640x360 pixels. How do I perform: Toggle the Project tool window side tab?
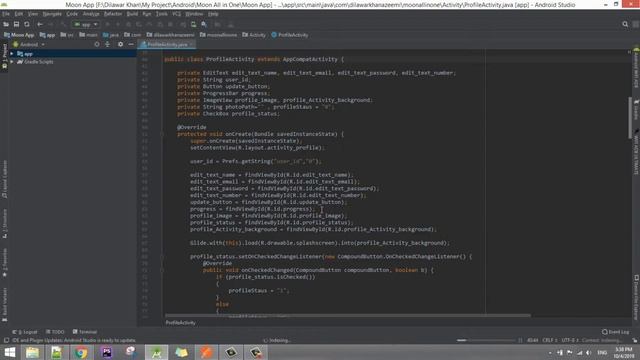click(4, 56)
